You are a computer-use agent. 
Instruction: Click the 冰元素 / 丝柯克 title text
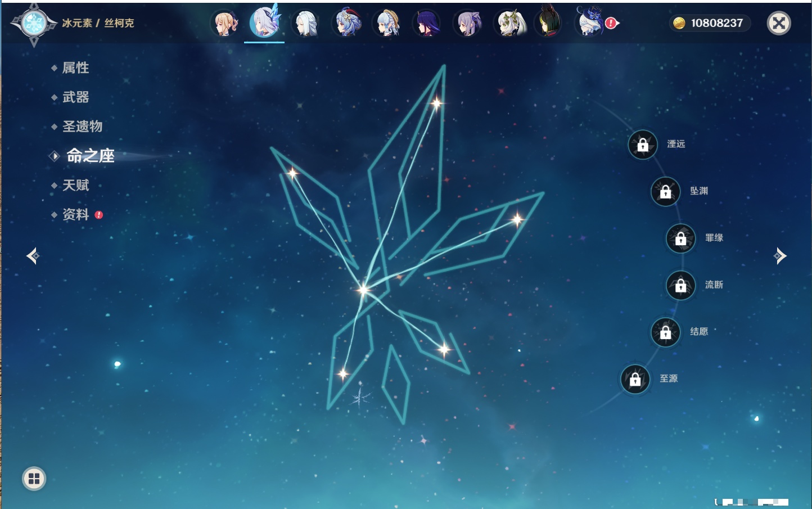tap(98, 23)
